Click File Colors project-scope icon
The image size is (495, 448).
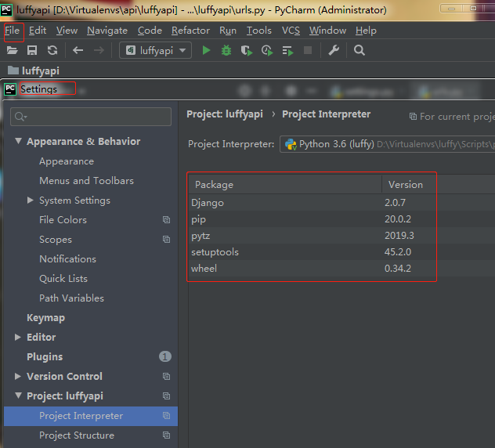(x=166, y=220)
